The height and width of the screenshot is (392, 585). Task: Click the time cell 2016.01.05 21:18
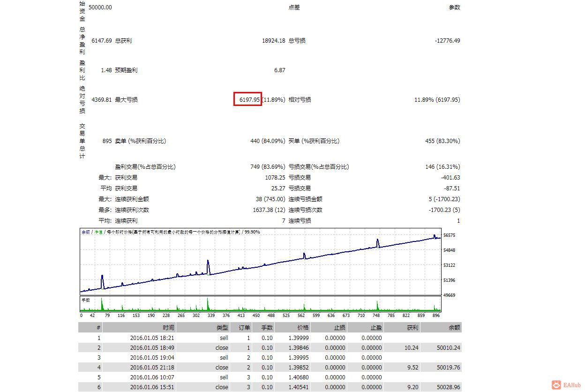click(152, 368)
